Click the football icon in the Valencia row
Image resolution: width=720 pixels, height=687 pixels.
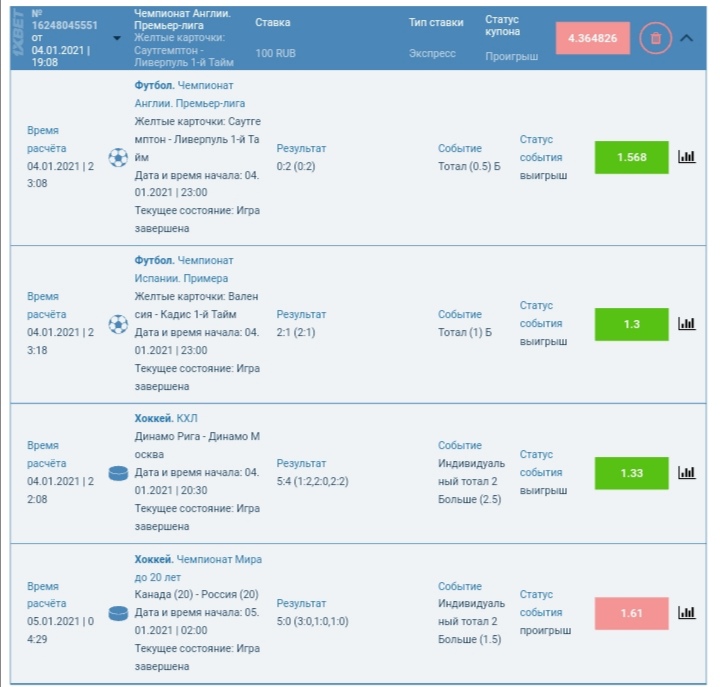118,324
